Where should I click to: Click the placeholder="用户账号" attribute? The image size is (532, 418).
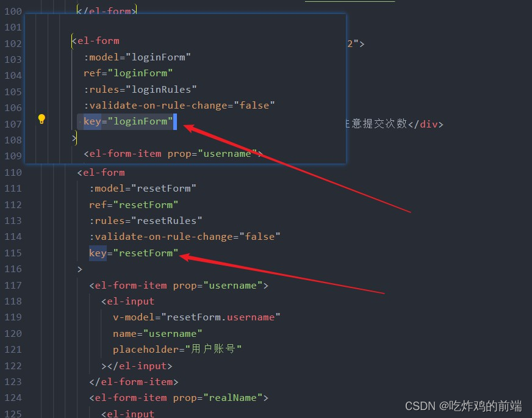click(177, 349)
